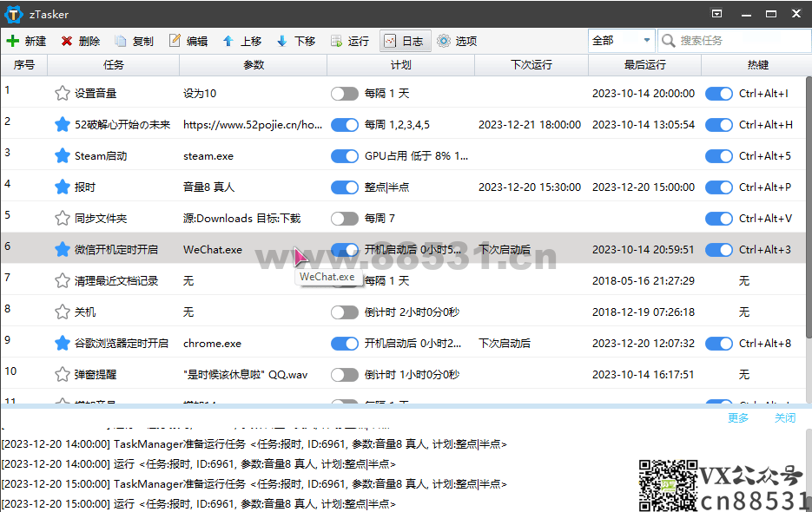Screen dimensions: 812x512
Task: Disable the Ctrl+Alt+I hotkey toggle
Action: (719, 93)
